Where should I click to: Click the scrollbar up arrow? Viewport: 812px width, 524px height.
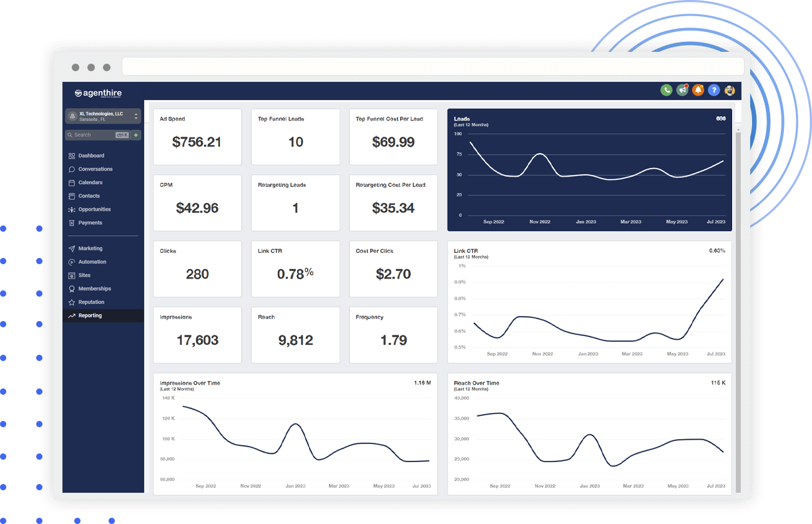click(738, 129)
